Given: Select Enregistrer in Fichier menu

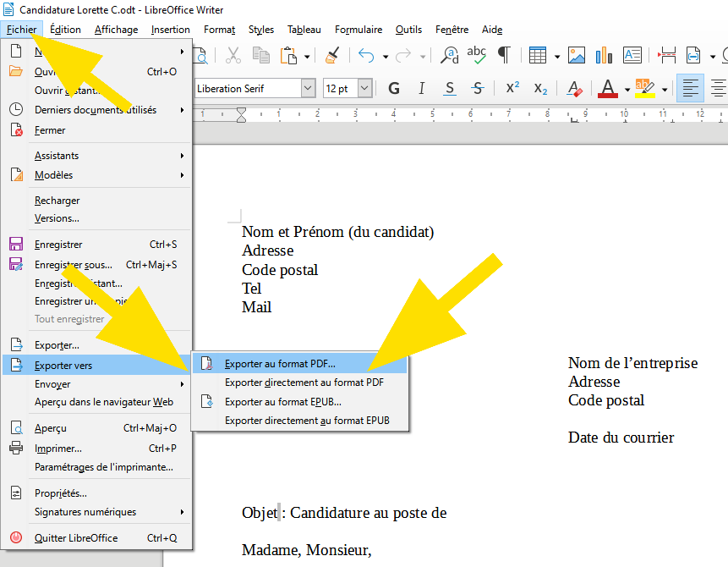Looking at the screenshot, I should click(x=96, y=245).
